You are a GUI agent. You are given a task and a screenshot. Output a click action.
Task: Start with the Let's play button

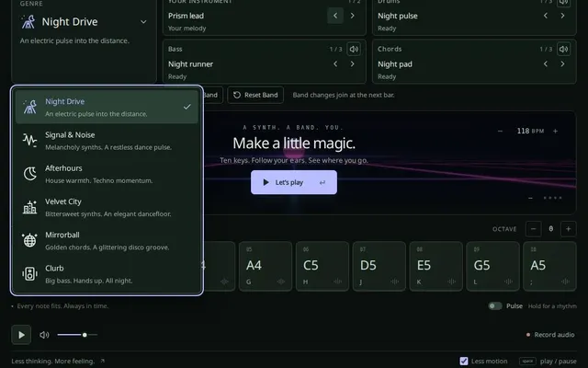click(x=294, y=182)
